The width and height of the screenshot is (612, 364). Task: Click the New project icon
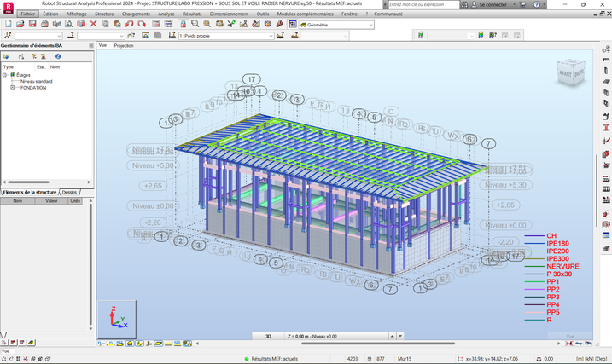coord(8,25)
